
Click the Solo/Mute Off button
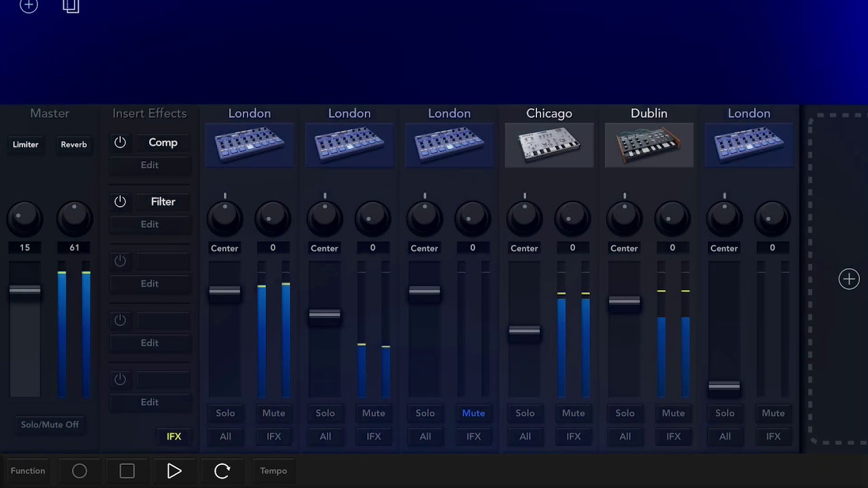[x=50, y=424]
